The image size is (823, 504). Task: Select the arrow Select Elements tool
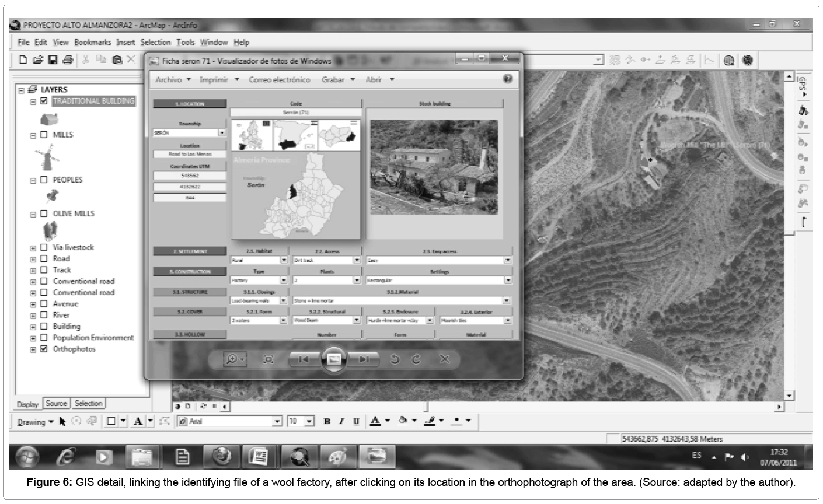point(62,421)
